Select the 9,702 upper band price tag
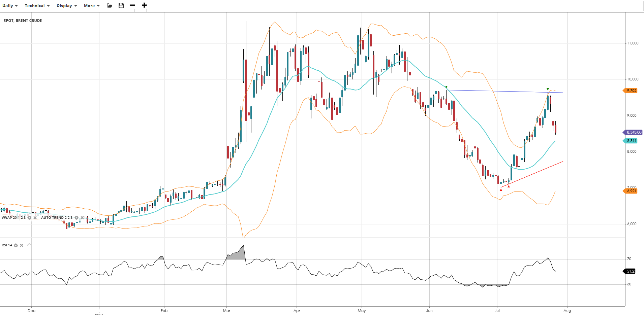Image resolution: width=644 pixels, height=315 pixels. tap(630, 91)
